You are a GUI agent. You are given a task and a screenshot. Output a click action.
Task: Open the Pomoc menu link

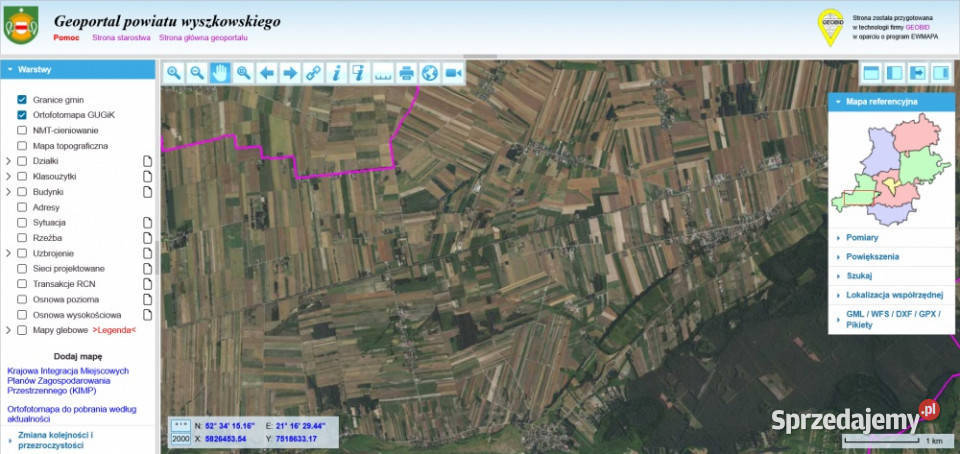66,38
